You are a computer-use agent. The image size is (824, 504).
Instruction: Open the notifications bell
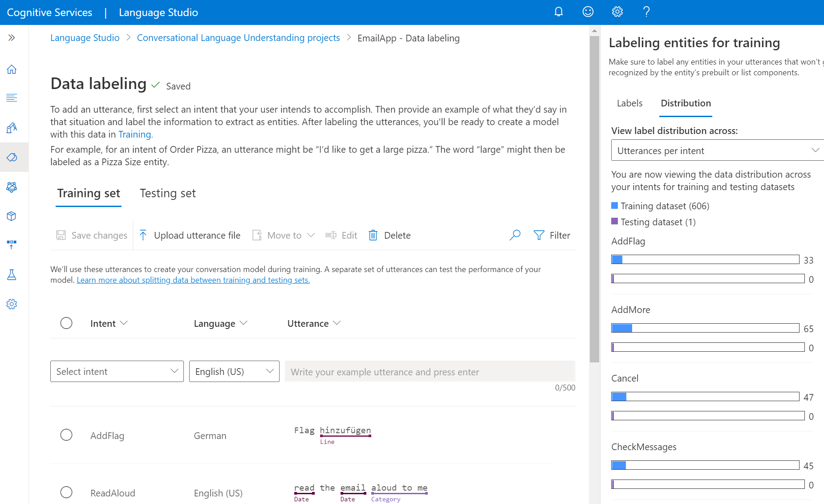pyautogui.click(x=559, y=12)
